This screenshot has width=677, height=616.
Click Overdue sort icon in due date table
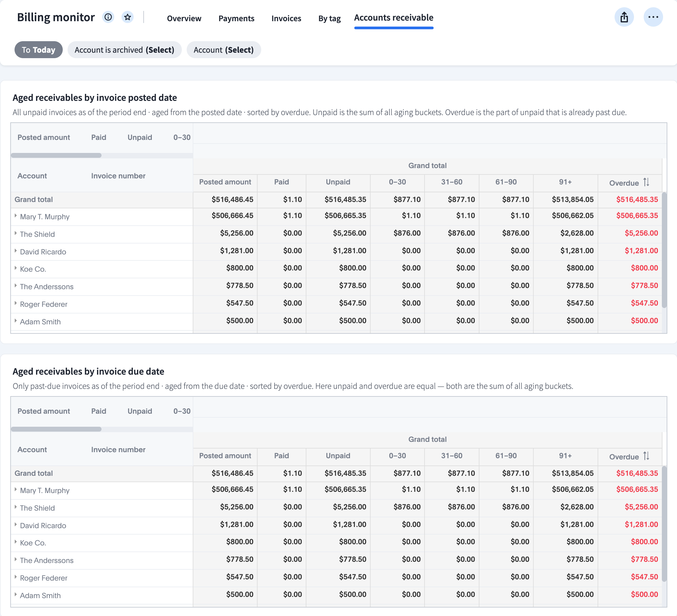(x=646, y=456)
